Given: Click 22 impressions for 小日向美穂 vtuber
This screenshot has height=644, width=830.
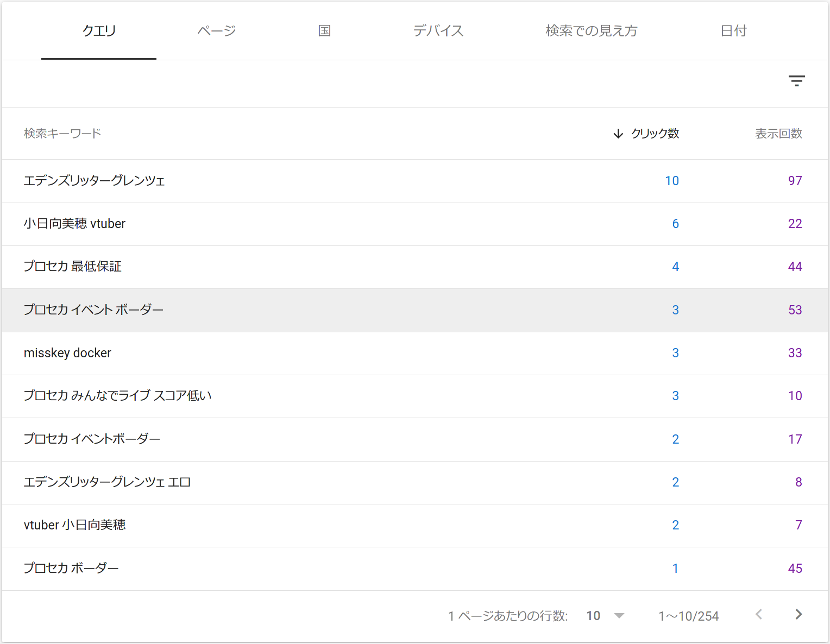Looking at the screenshot, I should (x=795, y=224).
